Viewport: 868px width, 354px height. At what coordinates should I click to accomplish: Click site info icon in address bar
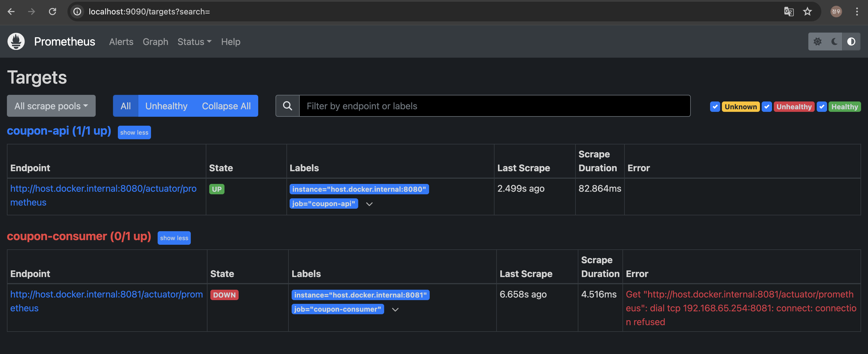pos(77,12)
